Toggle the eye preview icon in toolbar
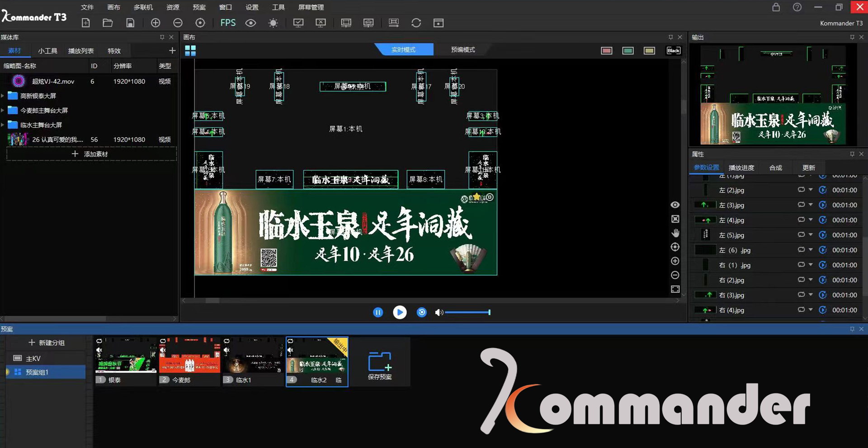This screenshot has width=868, height=448. tap(250, 23)
